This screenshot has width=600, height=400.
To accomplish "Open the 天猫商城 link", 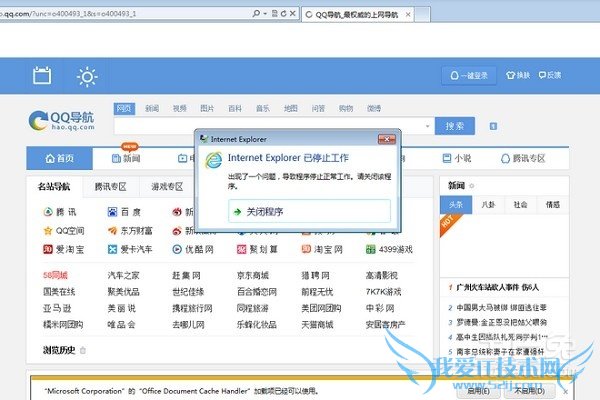I will point(317,325).
